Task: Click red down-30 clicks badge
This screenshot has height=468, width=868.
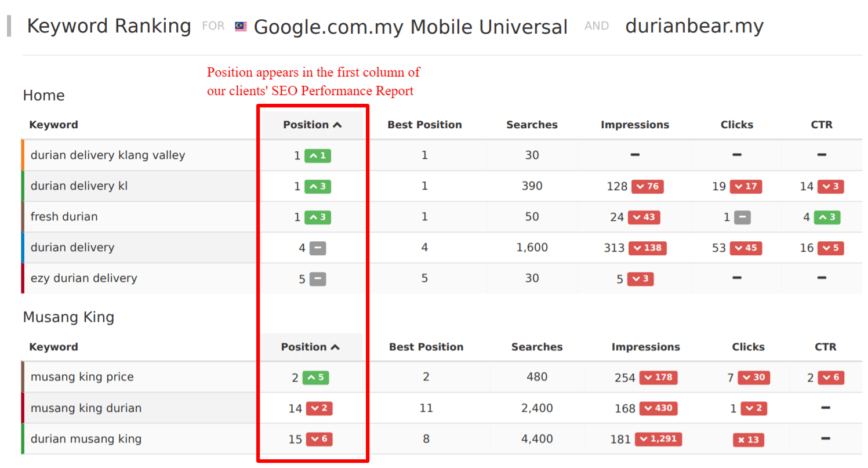Action: point(753,378)
